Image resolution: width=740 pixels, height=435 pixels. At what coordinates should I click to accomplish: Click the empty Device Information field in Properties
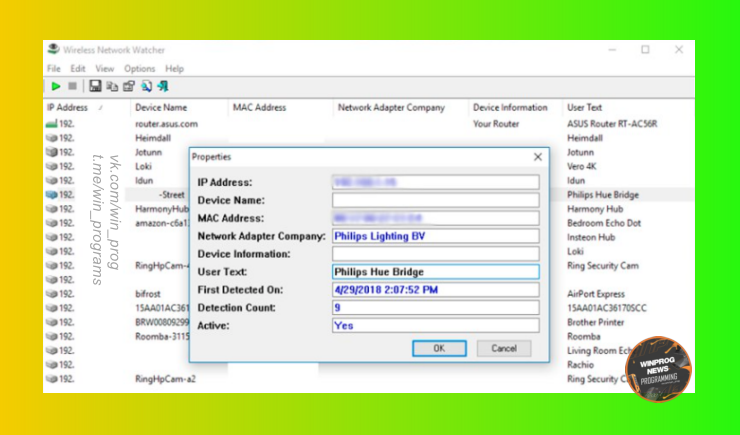coord(435,254)
